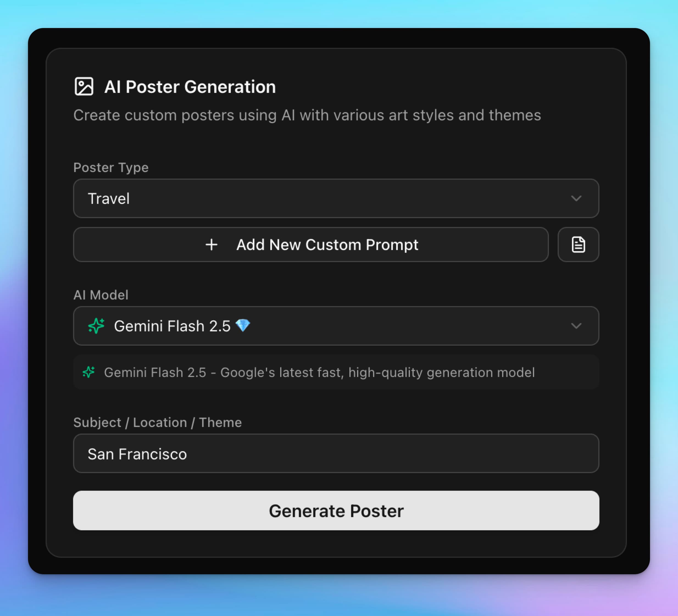Focus the Subject / Location / Theme input
Image resolution: width=678 pixels, height=616 pixels.
[336, 454]
